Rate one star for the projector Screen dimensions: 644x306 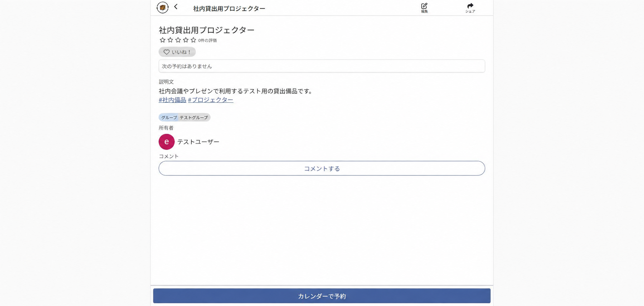162,40
